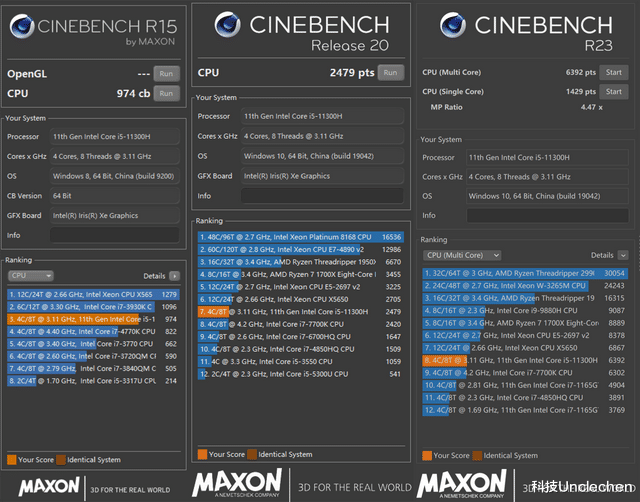The image size is (640, 502).
Task: Select highlighted R23 row i5-11300H 6392
Action: (x=525, y=360)
